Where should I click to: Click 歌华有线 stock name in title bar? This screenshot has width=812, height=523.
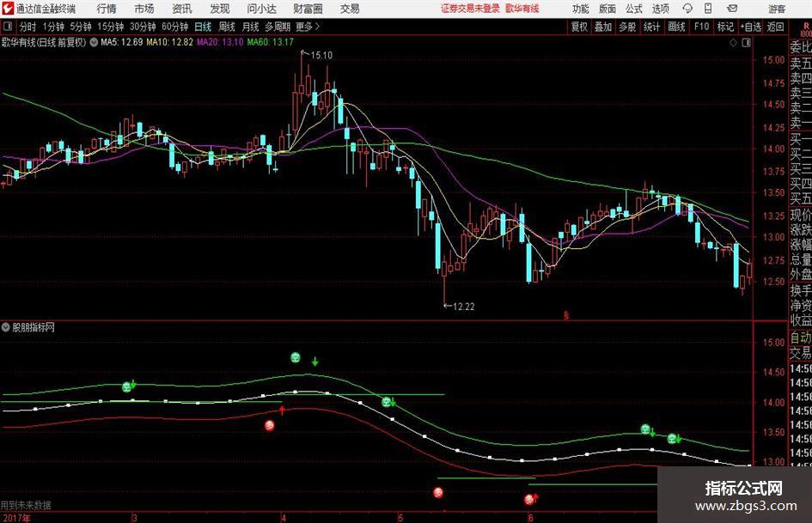pyautogui.click(x=522, y=9)
